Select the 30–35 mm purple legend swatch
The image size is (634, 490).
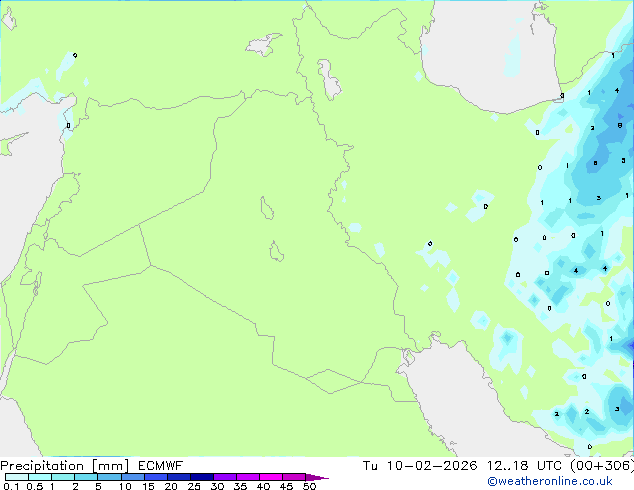pyautogui.click(x=226, y=477)
